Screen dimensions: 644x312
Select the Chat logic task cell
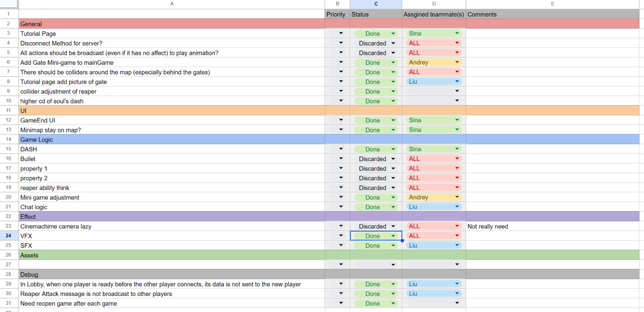pyautogui.click(x=172, y=207)
